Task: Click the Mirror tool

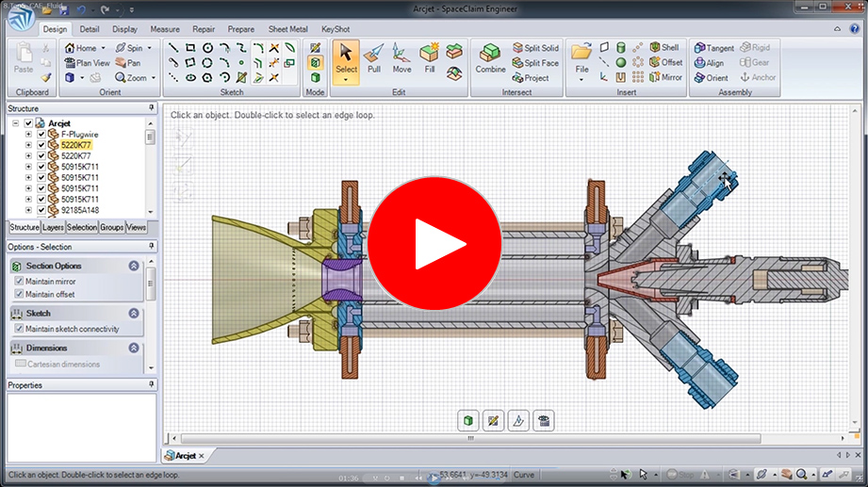Action: [x=666, y=77]
